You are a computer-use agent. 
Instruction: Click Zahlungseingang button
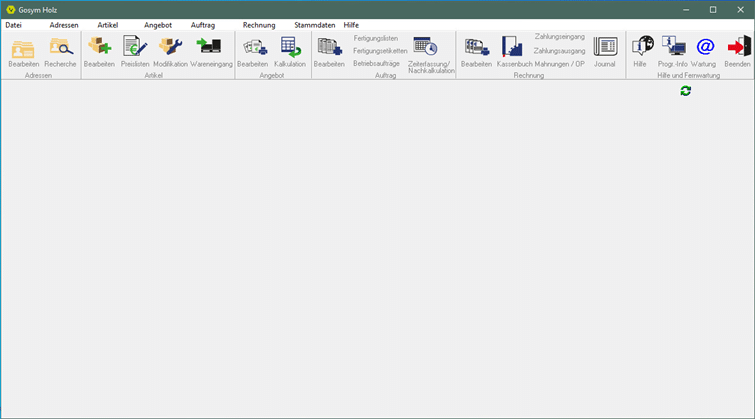click(560, 37)
